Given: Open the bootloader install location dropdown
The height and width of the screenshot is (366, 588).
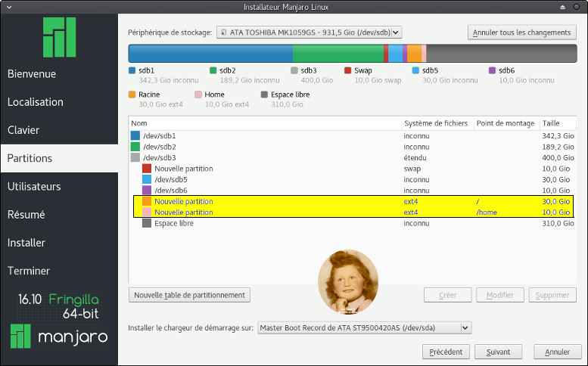Looking at the screenshot, I should (x=364, y=327).
